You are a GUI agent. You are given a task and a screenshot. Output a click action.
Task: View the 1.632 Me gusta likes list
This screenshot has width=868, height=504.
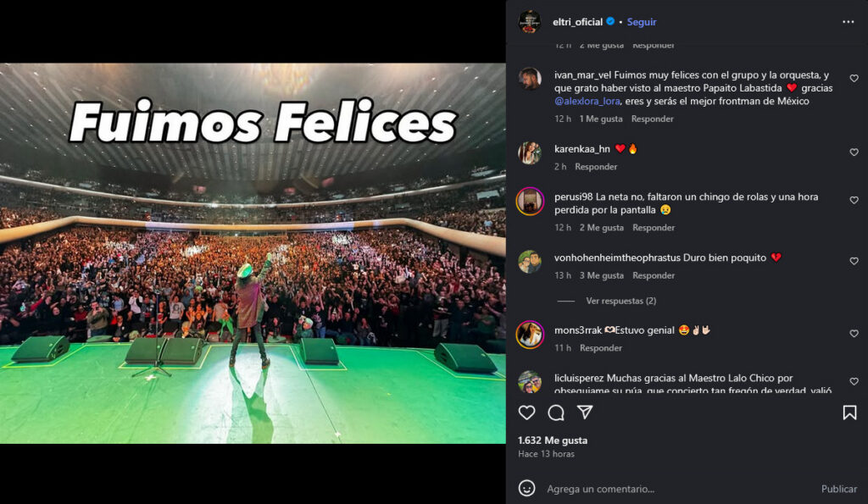pyautogui.click(x=553, y=440)
